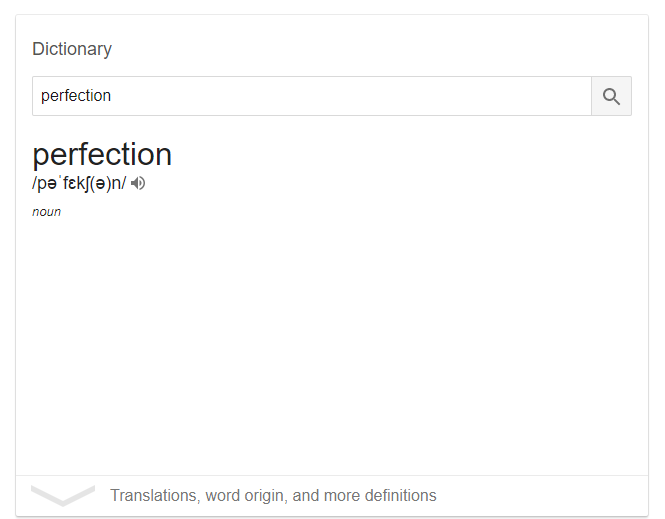This screenshot has height=519, width=665.
Task: Open Translations, word origin, and more definitions
Action: [273, 495]
